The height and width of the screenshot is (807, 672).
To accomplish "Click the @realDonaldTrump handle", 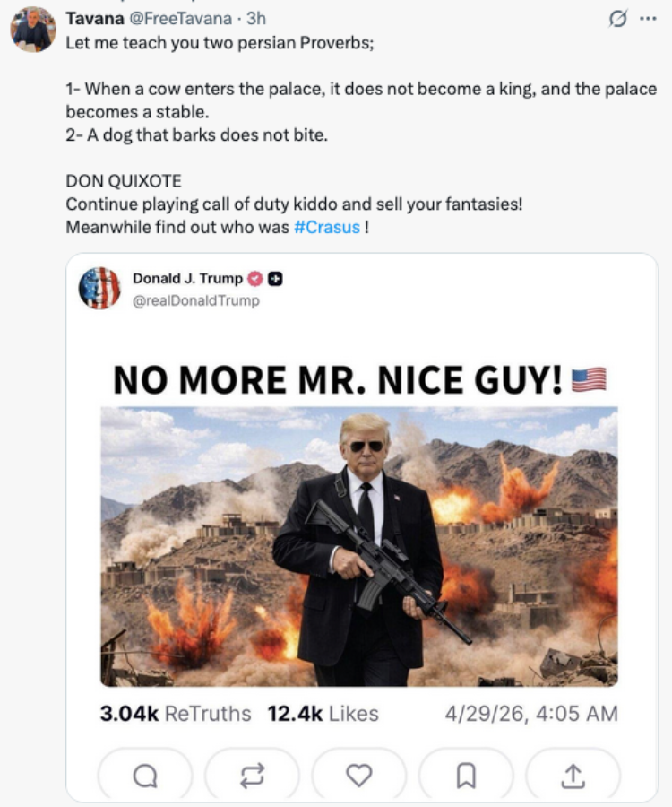I will [196, 300].
